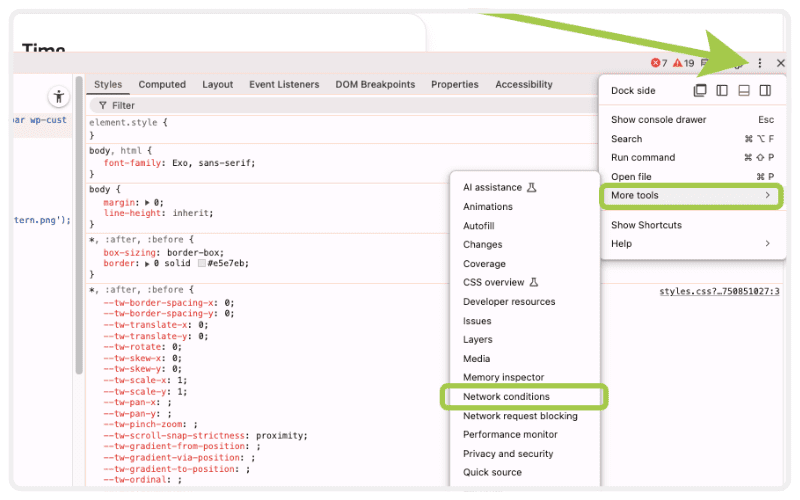Click the accessibility person icon on the page
Screen dimensions: 800x500
pos(59,96)
